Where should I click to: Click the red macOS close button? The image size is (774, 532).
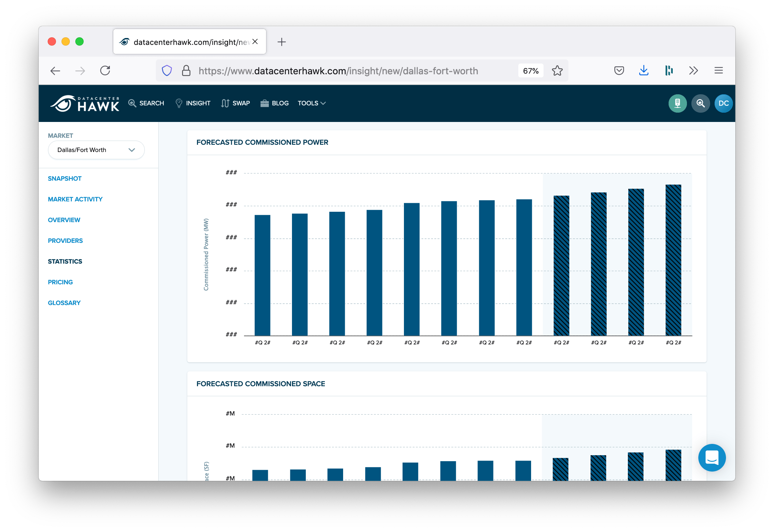52,42
